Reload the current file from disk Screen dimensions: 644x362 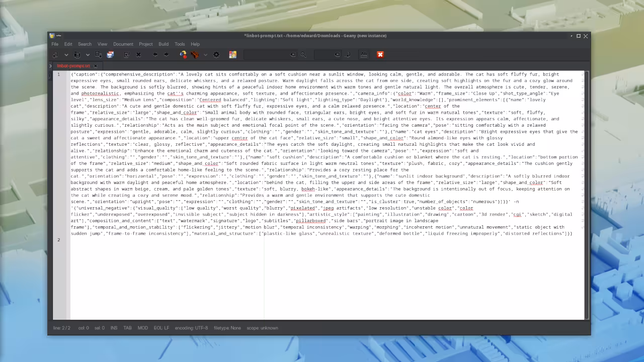tap(126, 54)
